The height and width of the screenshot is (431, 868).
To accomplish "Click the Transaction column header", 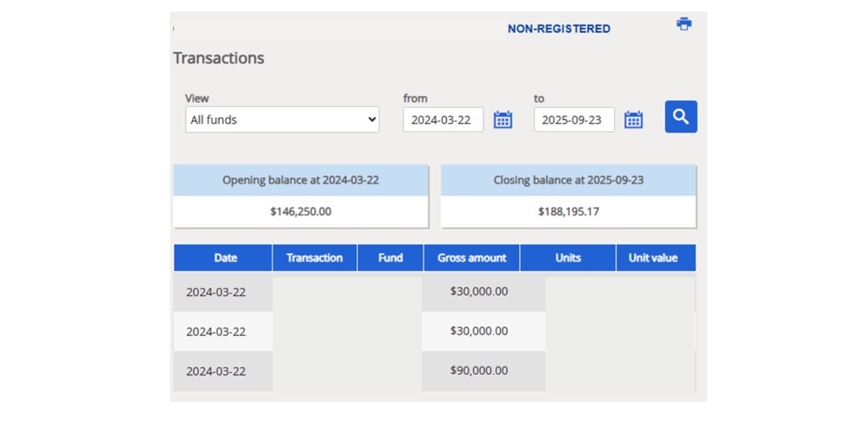I will click(314, 258).
